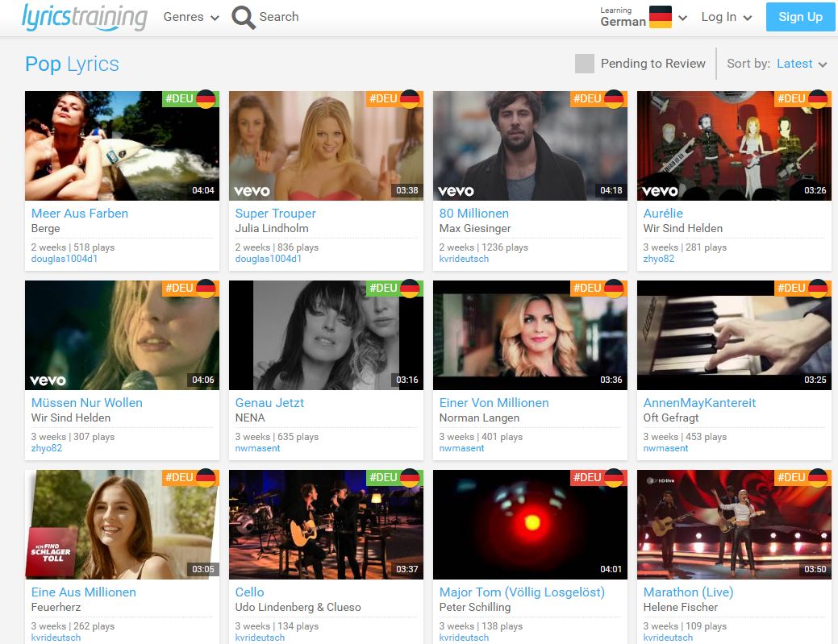Click the German flag in header

(x=661, y=17)
